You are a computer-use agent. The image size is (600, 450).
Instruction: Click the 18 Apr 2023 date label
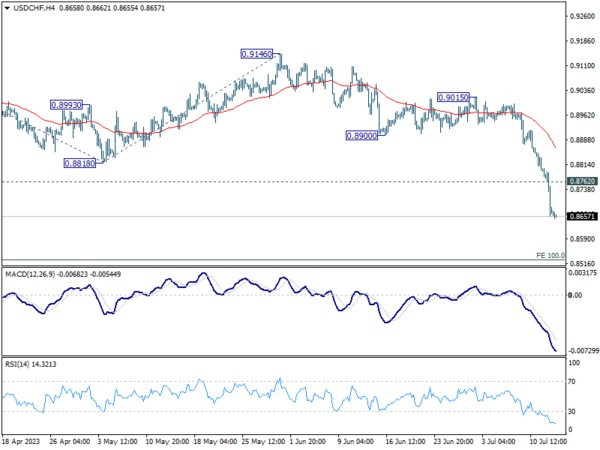click(21, 442)
